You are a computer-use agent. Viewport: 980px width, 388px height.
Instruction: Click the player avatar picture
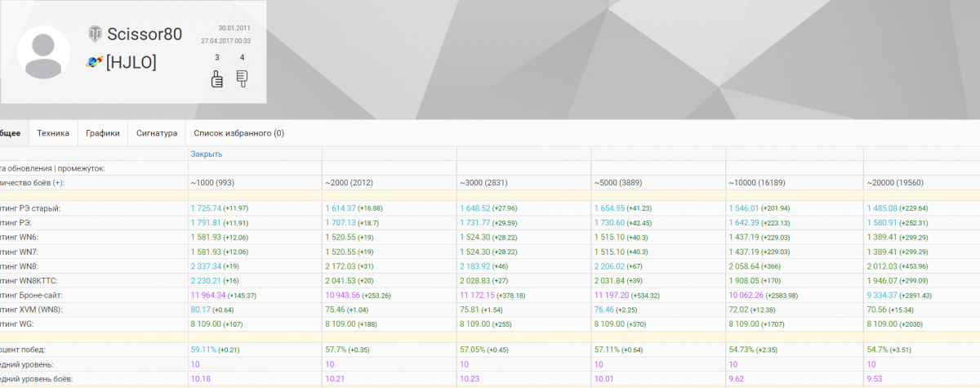(43, 51)
